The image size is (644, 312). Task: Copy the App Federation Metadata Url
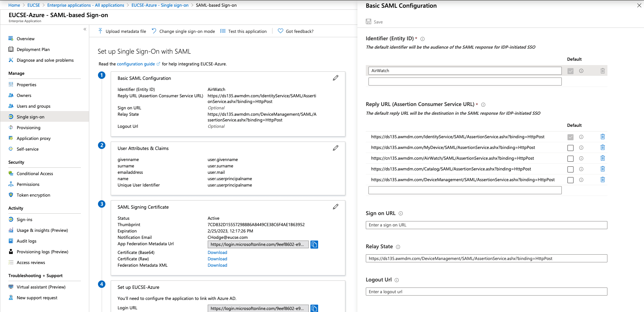(x=314, y=245)
